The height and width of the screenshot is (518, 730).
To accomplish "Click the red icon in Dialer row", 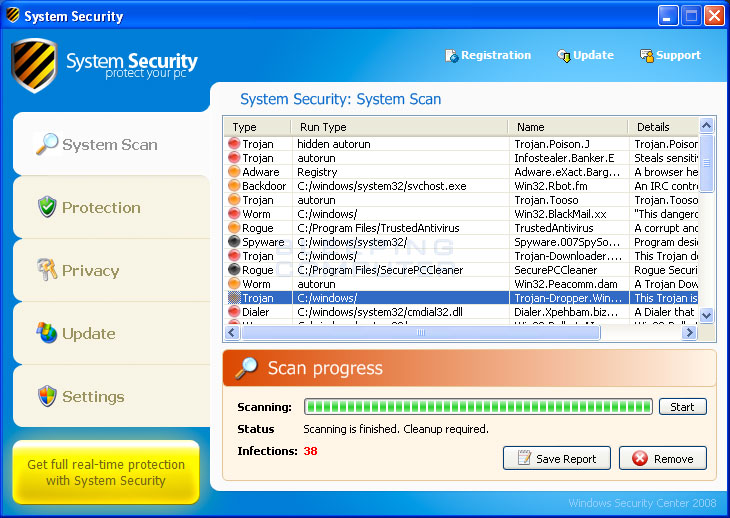I will [234, 311].
